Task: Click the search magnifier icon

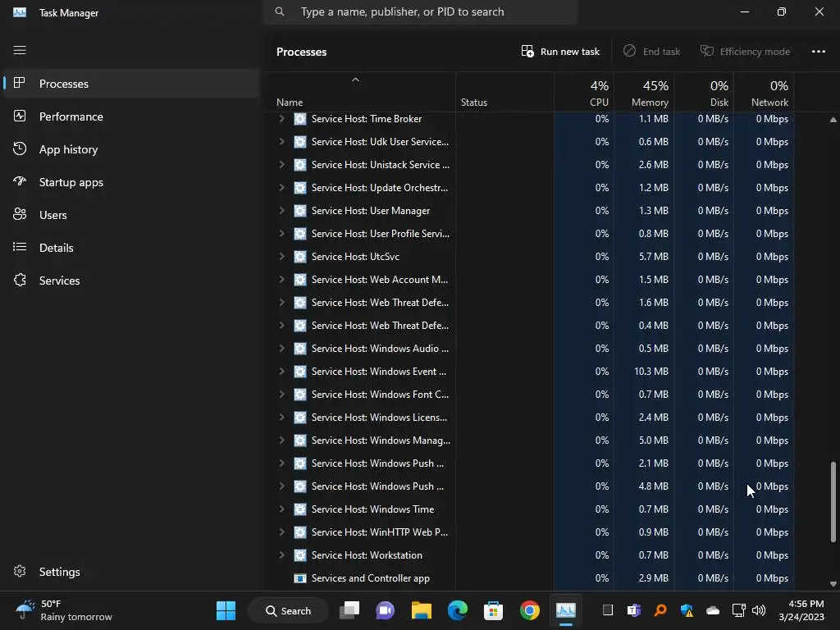Action: tap(280, 11)
